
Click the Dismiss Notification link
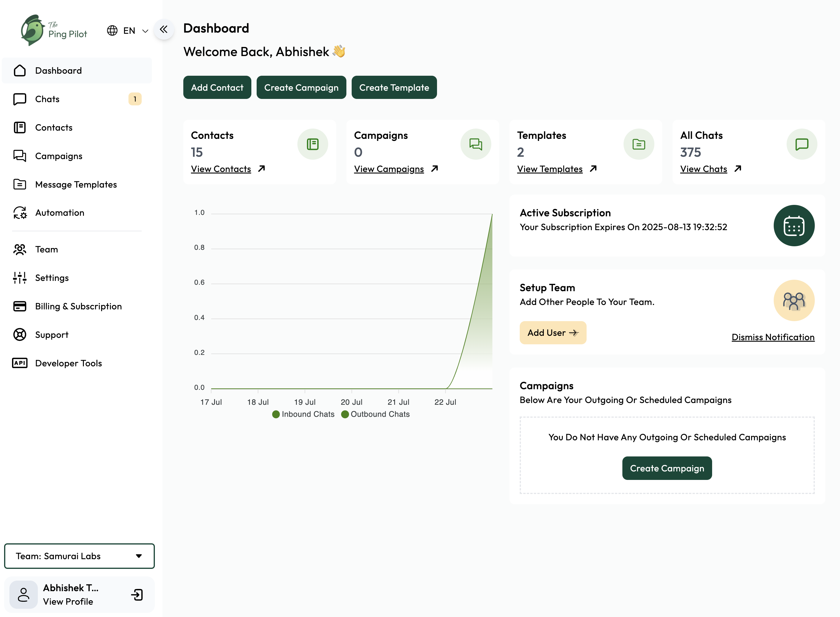pos(773,337)
